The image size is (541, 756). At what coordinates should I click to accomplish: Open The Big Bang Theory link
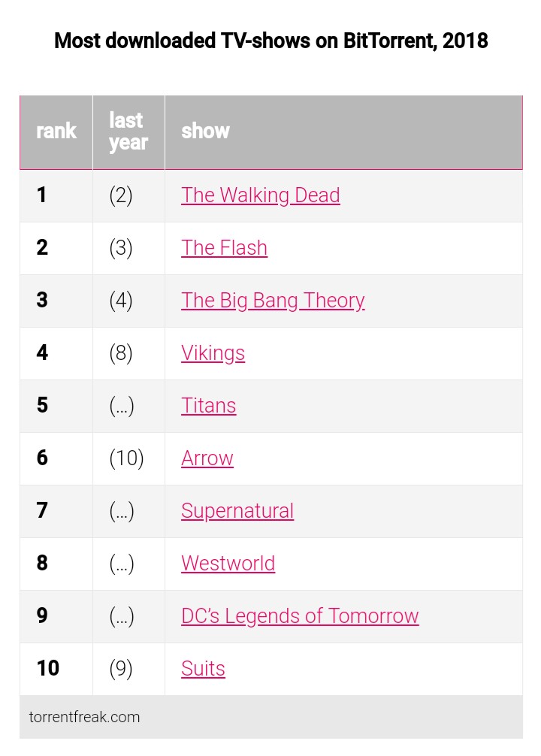tap(273, 301)
